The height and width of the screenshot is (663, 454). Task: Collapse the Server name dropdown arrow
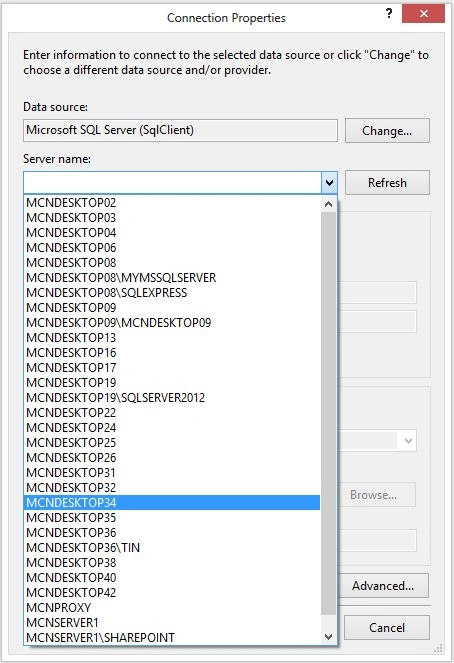[x=329, y=183]
